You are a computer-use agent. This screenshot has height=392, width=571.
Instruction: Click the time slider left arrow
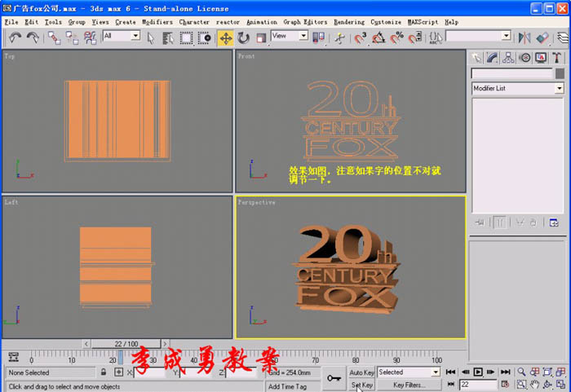(x=86, y=344)
